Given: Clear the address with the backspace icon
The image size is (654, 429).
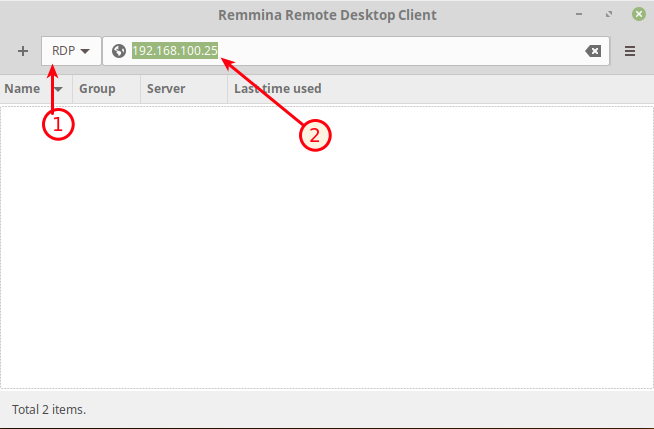Looking at the screenshot, I should coord(593,51).
